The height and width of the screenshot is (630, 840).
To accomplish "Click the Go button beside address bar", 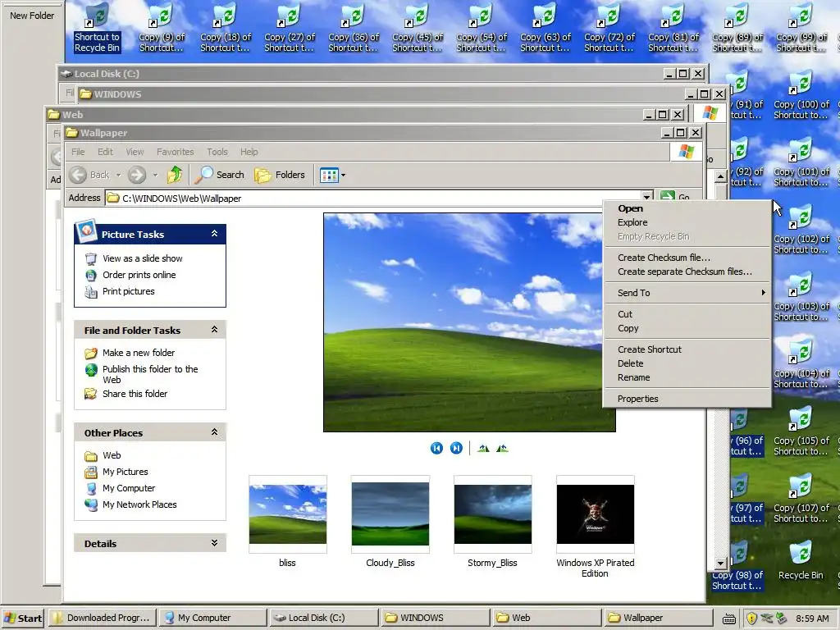I will [x=675, y=197].
